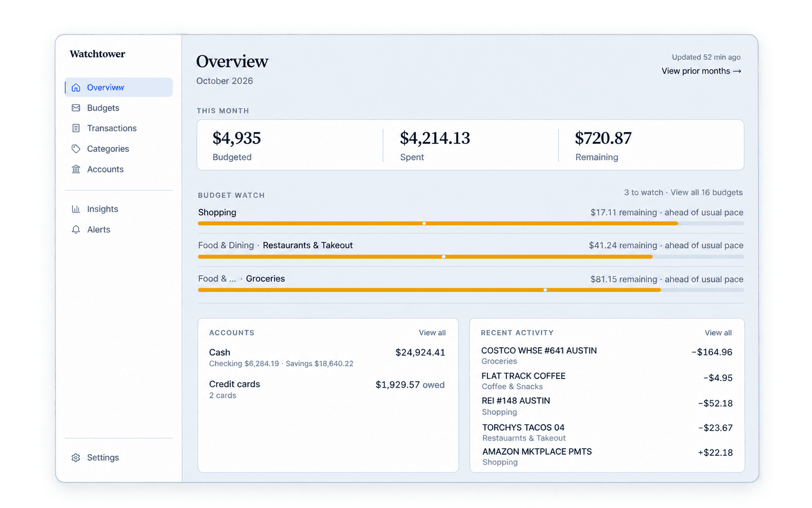Go to Budgets in sidebar
The image size is (812, 508).
pos(119,108)
